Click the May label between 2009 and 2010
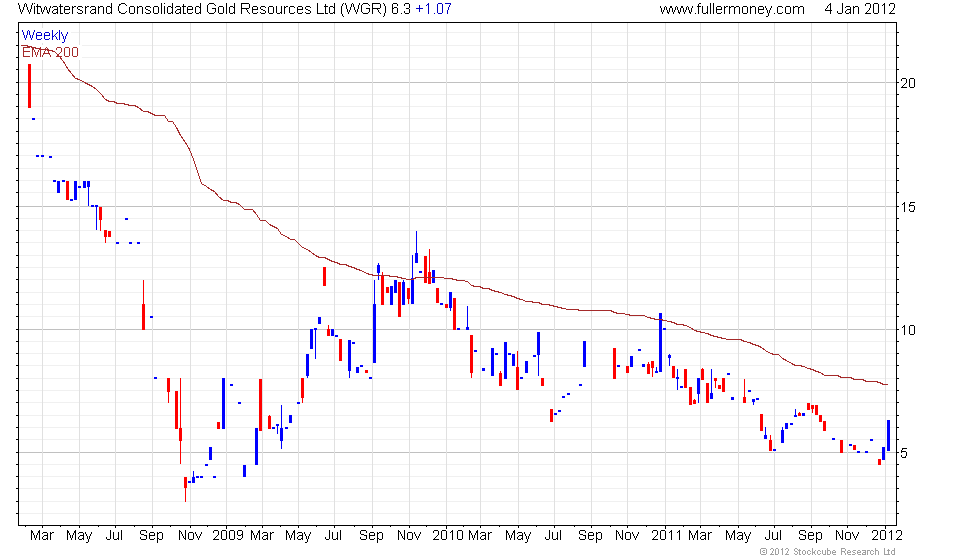This screenshot has height=560, width=980. 298,536
